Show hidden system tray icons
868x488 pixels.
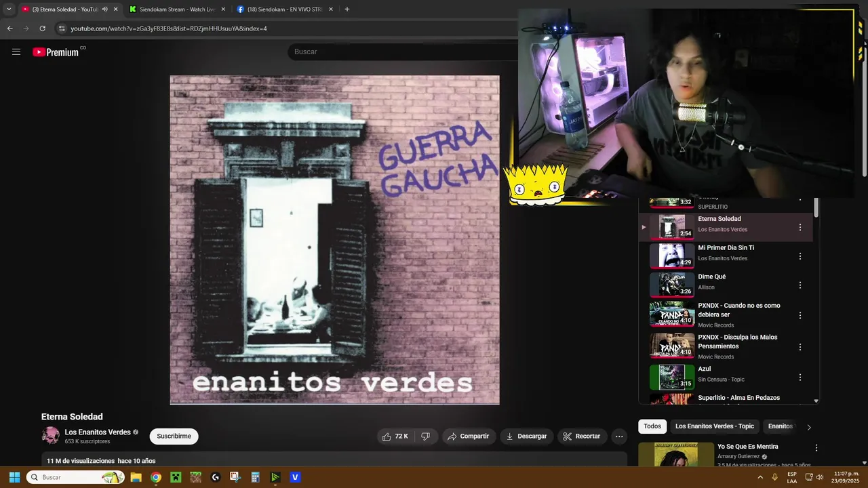coord(760,477)
